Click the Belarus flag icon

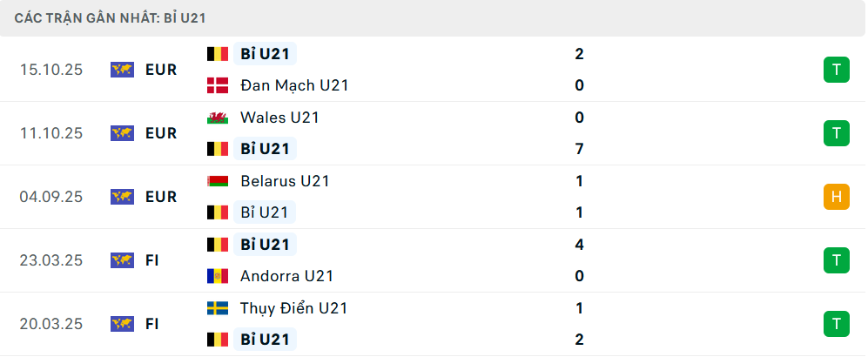point(217,181)
